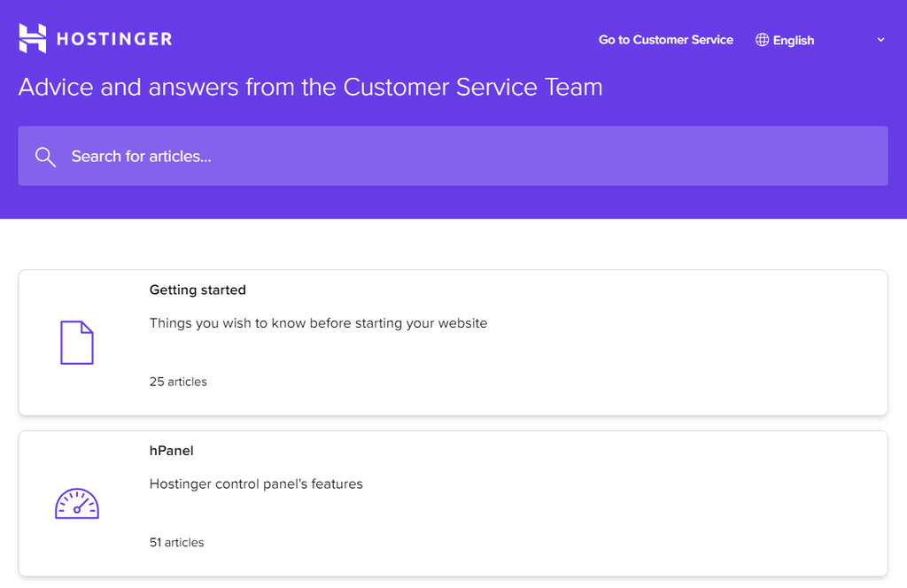Click the Hostinger logo icon
The height and width of the screenshot is (588, 907).
click(x=32, y=38)
